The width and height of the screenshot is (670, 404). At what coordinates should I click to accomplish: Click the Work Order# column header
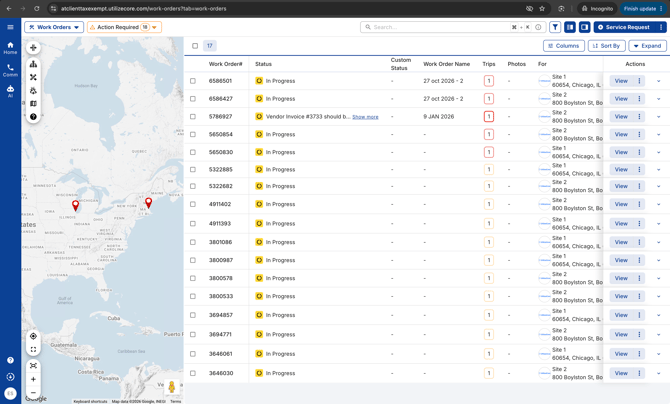click(x=225, y=64)
